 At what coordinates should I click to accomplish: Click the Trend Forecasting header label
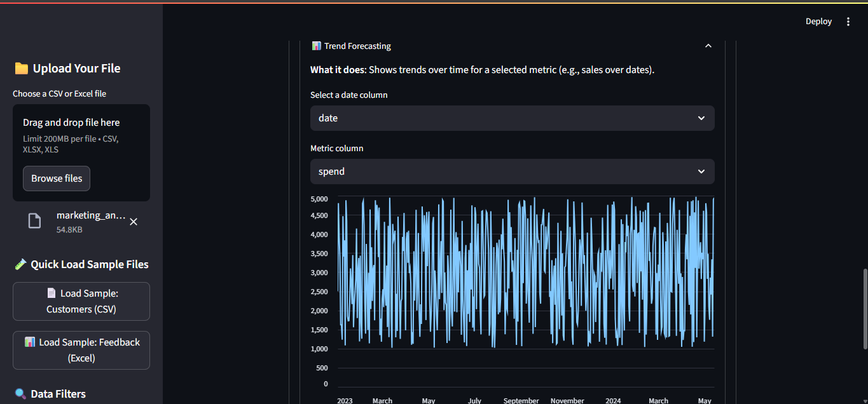357,46
